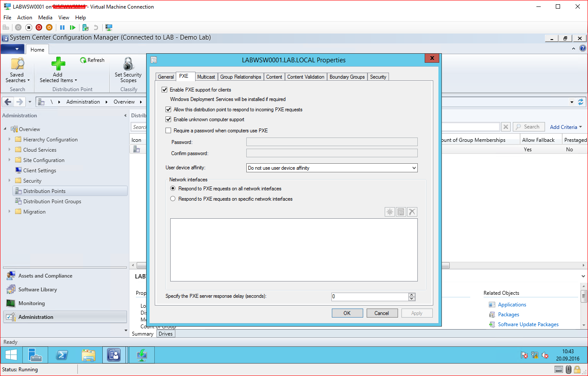Decrease the PXE server response delay spinner
Image resolution: width=588 pixels, height=376 pixels.
coord(412,299)
